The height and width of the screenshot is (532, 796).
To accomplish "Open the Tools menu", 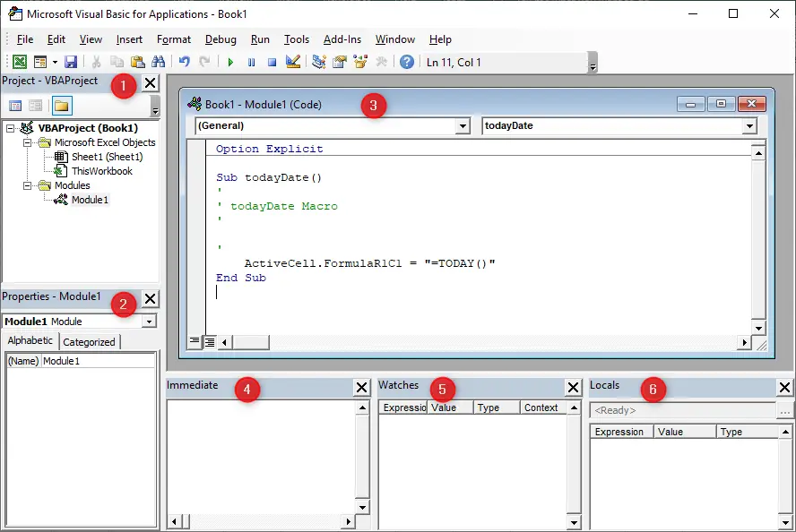I will tap(297, 39).
